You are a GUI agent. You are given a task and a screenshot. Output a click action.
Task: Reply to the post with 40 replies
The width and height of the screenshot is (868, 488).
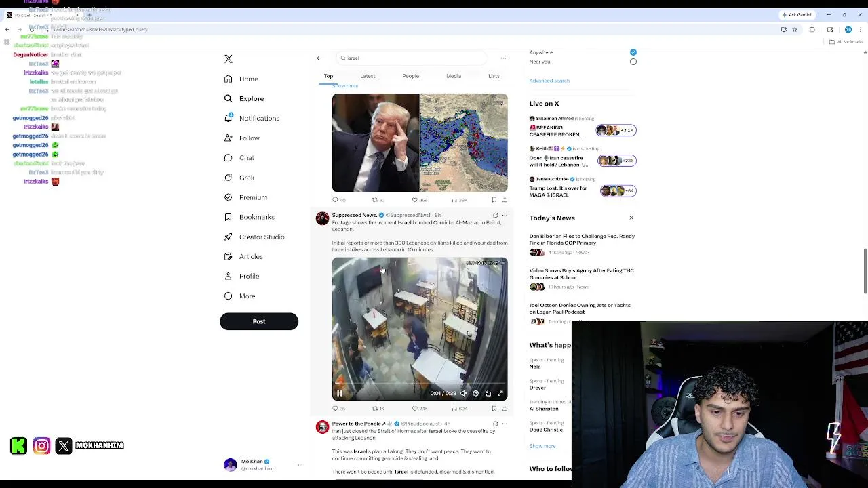tap(338, 200)
